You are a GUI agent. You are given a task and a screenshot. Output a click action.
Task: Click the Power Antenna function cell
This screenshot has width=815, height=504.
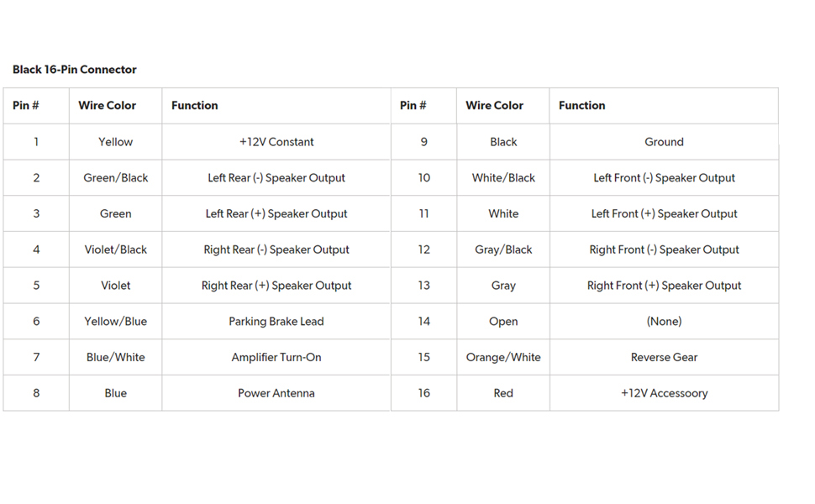point(276,393)
